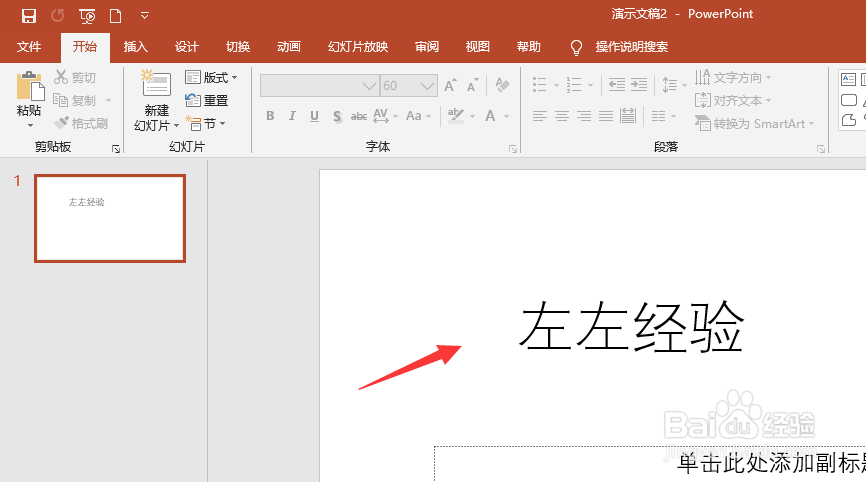Click the numbered list icon
This screenshot has height=482, width=866.
click(x=574, y=85)
